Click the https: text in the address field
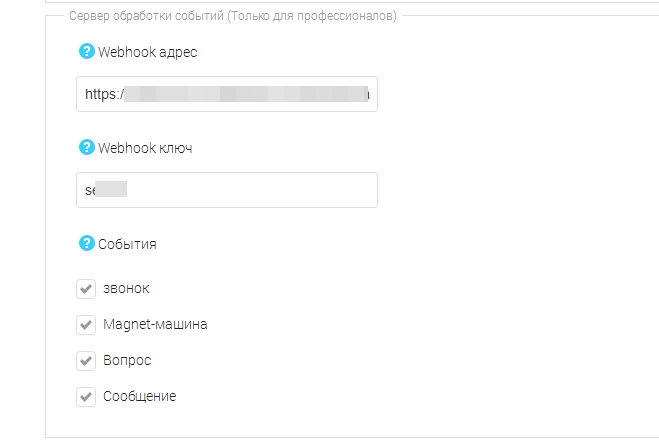The width and height of the screenshot is (659, 445). pyautogui.click(x=103, y=94)
